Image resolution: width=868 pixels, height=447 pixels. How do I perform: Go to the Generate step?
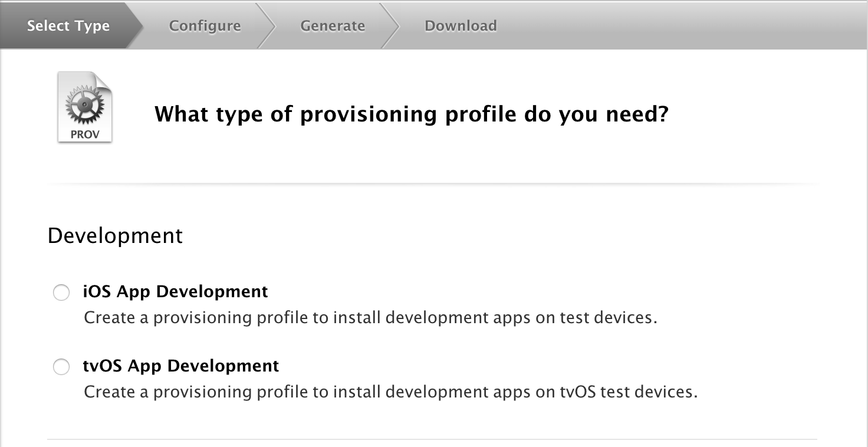333,26
